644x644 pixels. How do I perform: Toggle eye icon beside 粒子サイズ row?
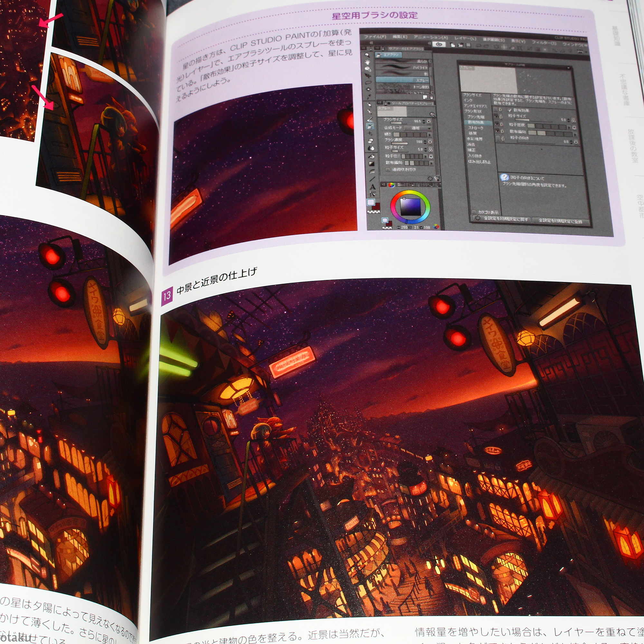pyautogui.click(x=496, y=117)
